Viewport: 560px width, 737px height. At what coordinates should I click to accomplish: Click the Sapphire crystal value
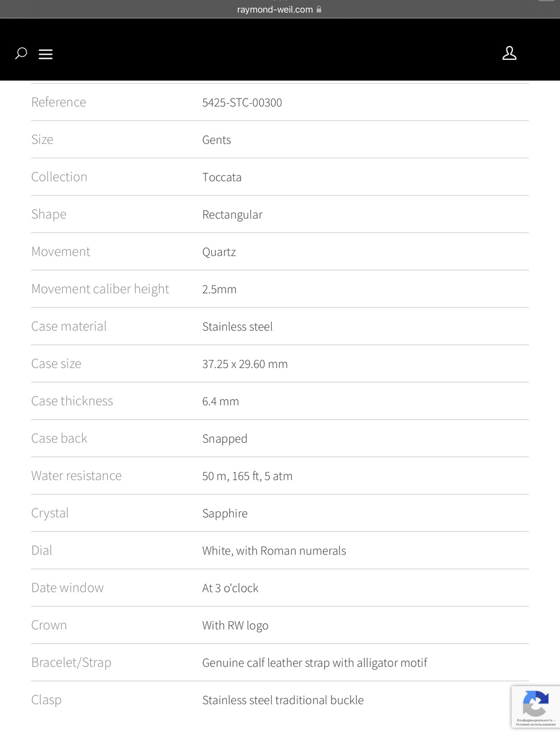pos(224,514)
